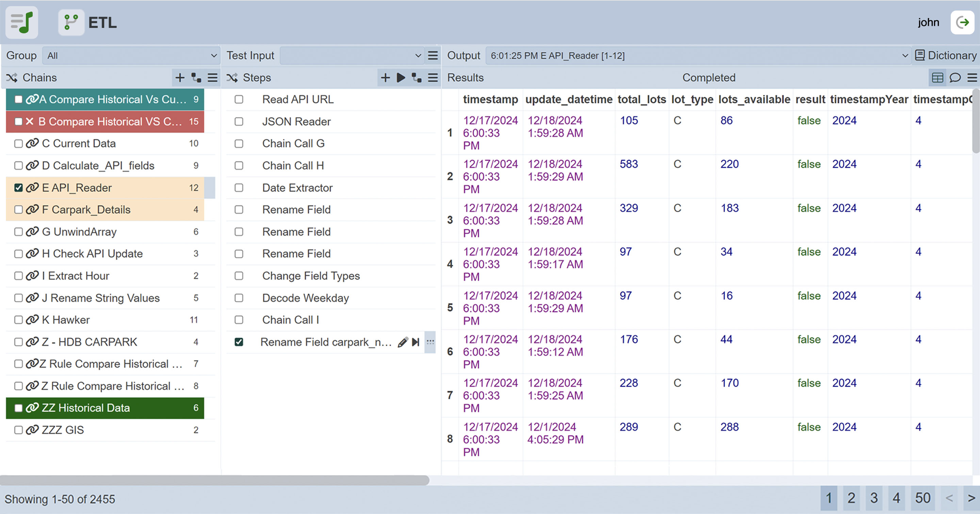The image size is (980, 514).
Task: Open the results comment bubble icon
Action: (955, 78)
